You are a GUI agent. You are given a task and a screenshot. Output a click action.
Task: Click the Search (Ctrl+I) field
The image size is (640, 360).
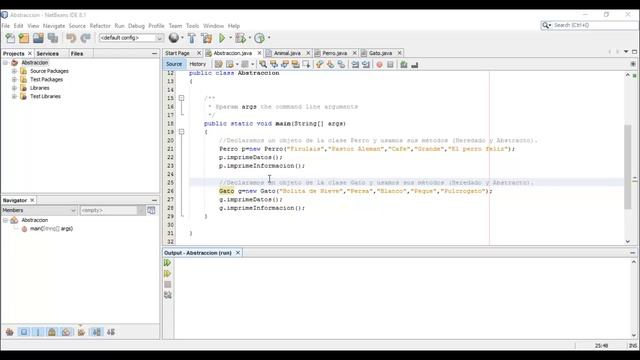tap(590, 25)
